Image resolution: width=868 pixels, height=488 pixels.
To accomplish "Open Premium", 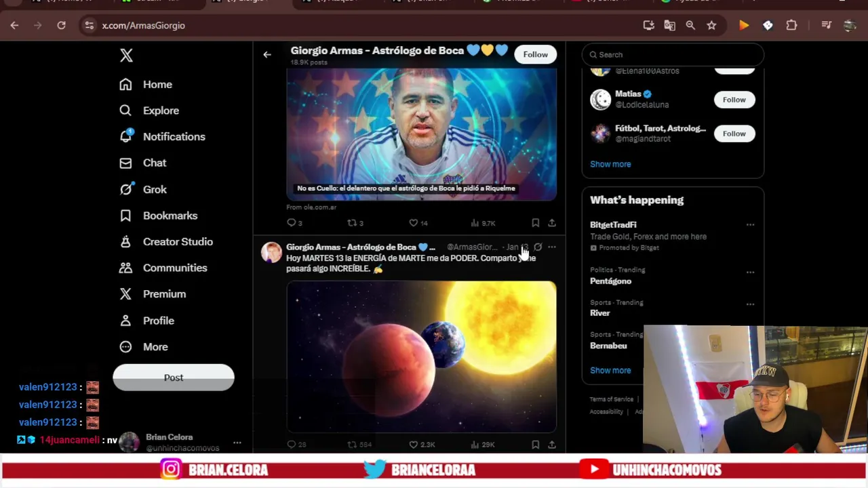I will coord(153,294).
